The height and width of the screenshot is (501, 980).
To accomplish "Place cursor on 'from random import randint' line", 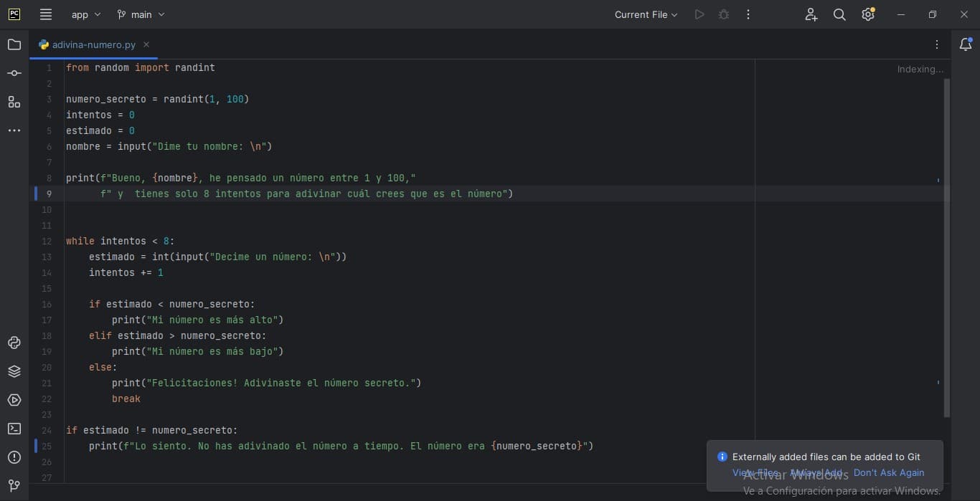I will [x=141, y=67].
